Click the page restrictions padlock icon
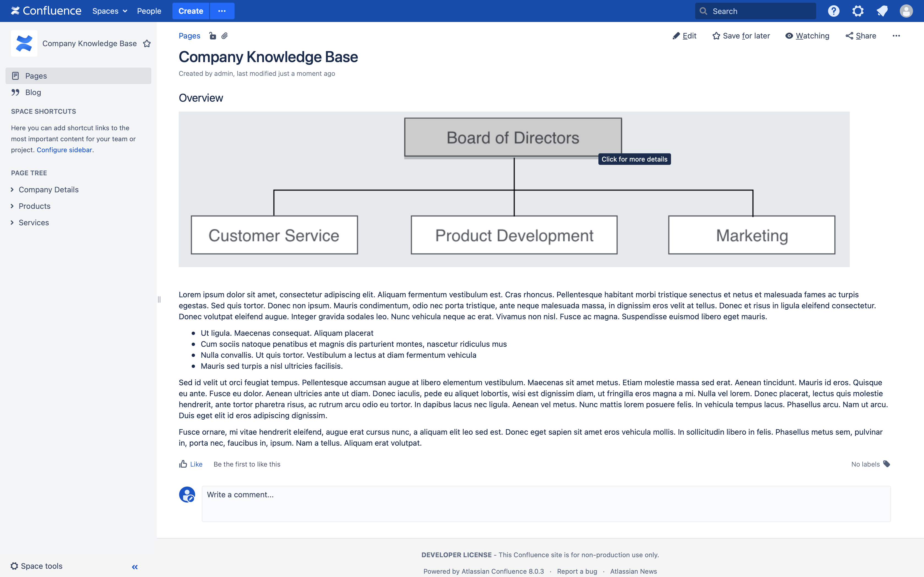The width and height of the screenshot is (924, 577). [x=213, y=36]
